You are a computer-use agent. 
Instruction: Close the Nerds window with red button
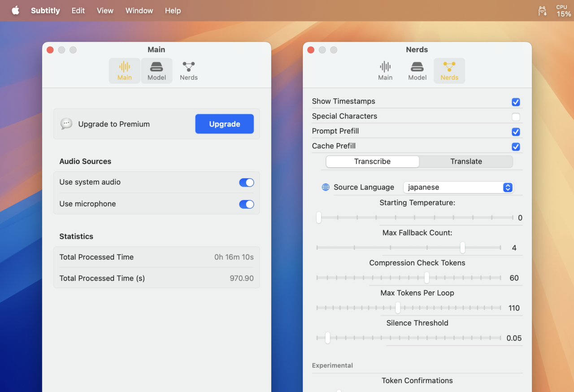point(311,50)
